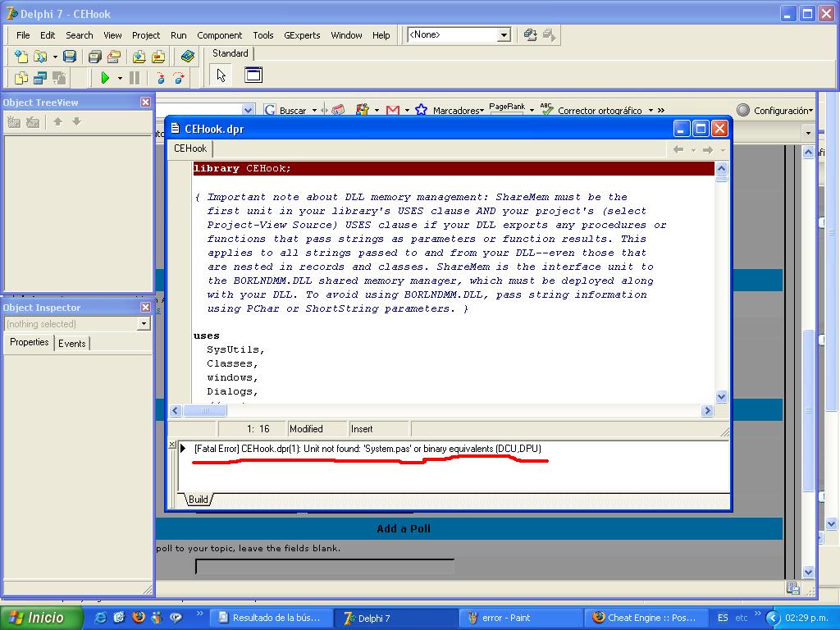
Task: Open the desktop layout <None> dropdown
Action: click(504, 35)
